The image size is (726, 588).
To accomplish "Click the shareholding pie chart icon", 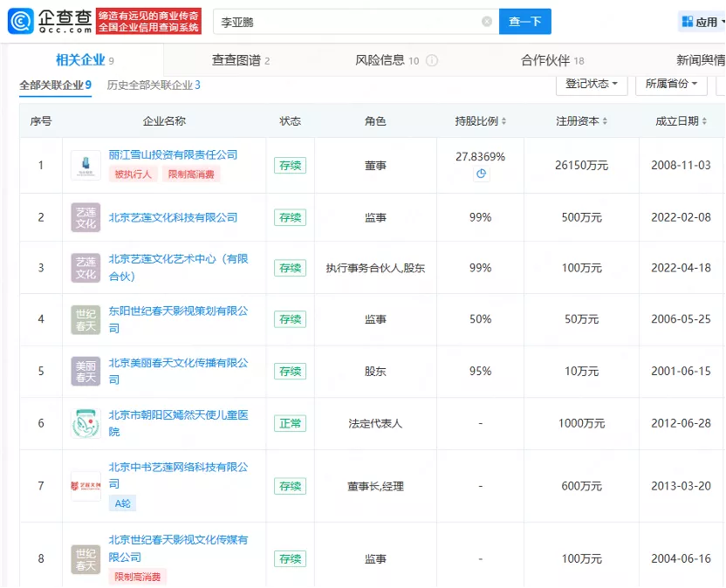I will pos(481,174).
